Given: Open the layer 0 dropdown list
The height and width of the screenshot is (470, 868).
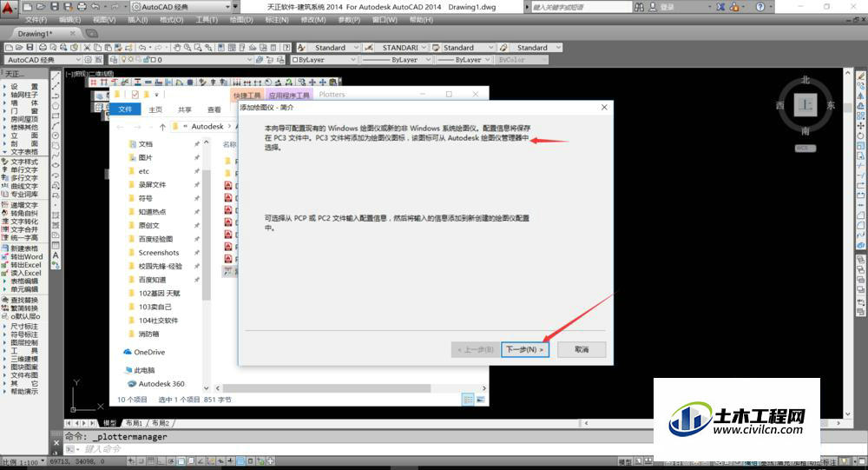Looking at the screenshot, I should (x=250, y=59).
